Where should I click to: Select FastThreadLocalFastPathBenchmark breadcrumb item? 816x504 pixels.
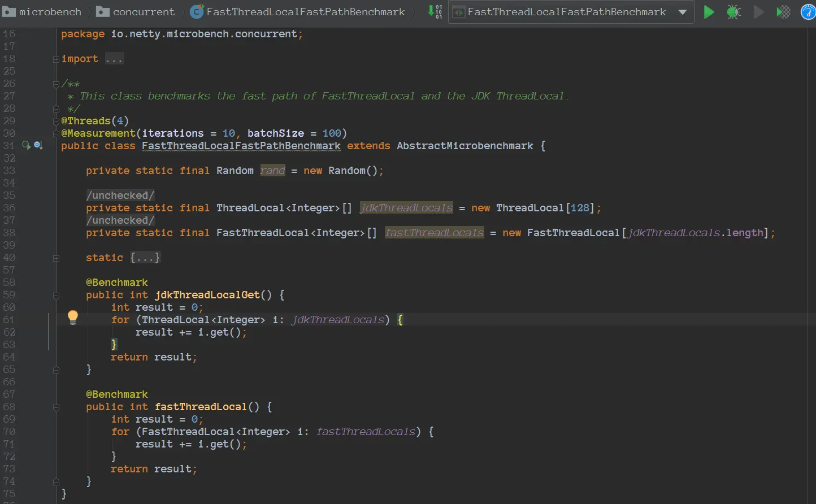(x=306, y=11)
